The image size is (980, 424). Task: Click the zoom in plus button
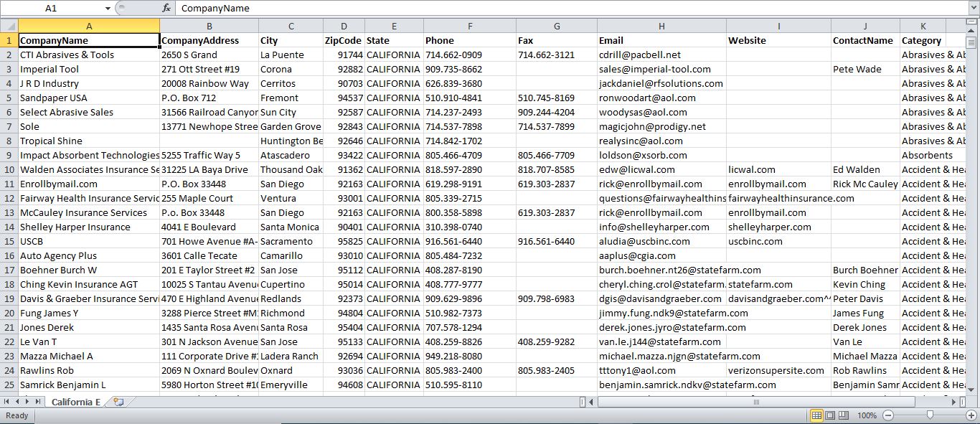tap(971, 415)
